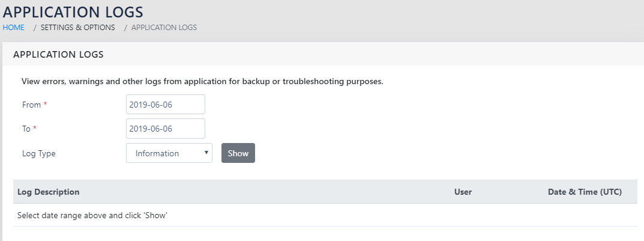Click the large APPLICATION LOGS page title
This screenshot has height=241, width=644.
[73, 11]
